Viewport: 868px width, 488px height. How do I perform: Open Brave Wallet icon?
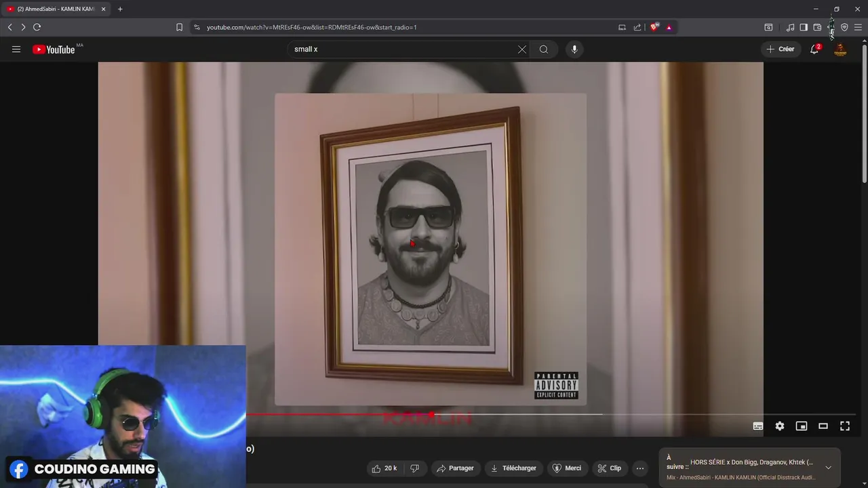coord(817,27)
